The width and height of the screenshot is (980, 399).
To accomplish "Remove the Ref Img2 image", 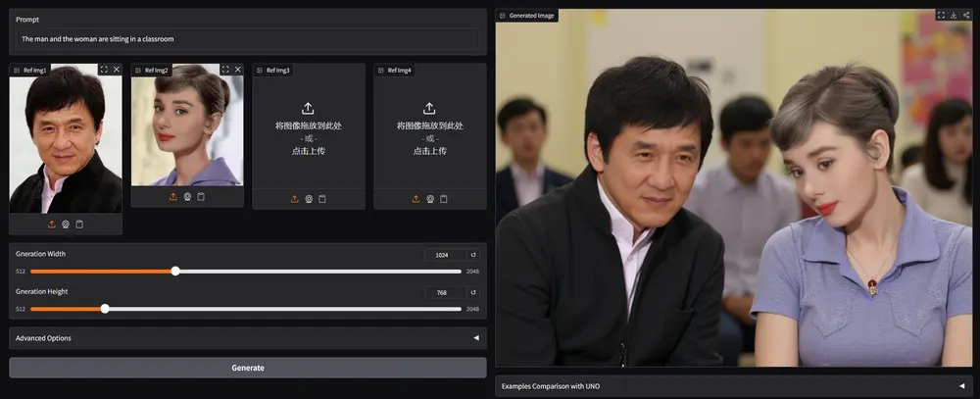I will coord(237,70).
